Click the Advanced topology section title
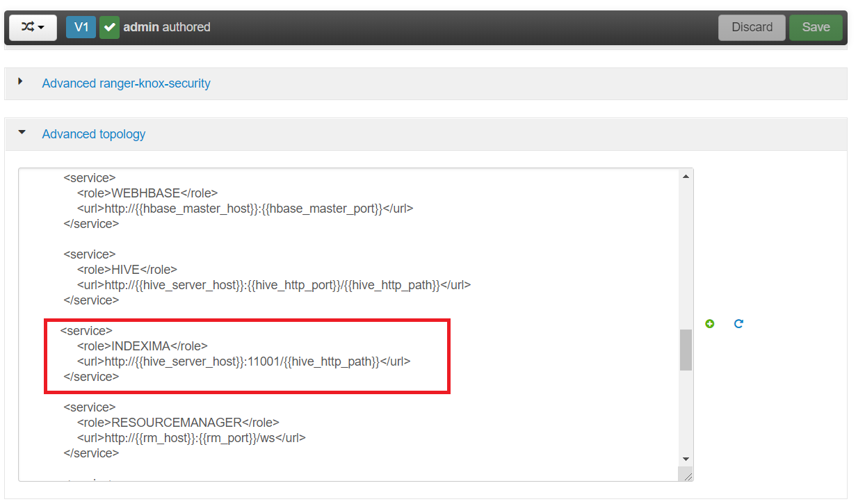Viewport: 865px width, 504px height. pyautogui.click(x=94, y=134)
